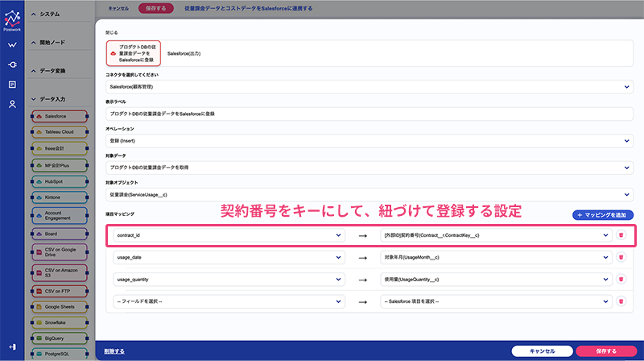Click into the 表示ラベル text field

click(x=369, y=114)
